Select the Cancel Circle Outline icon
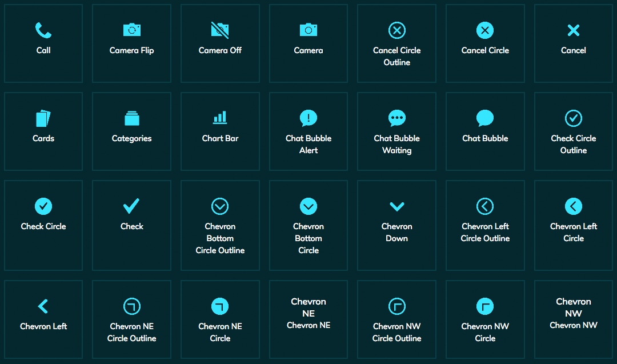 (397, 30)
